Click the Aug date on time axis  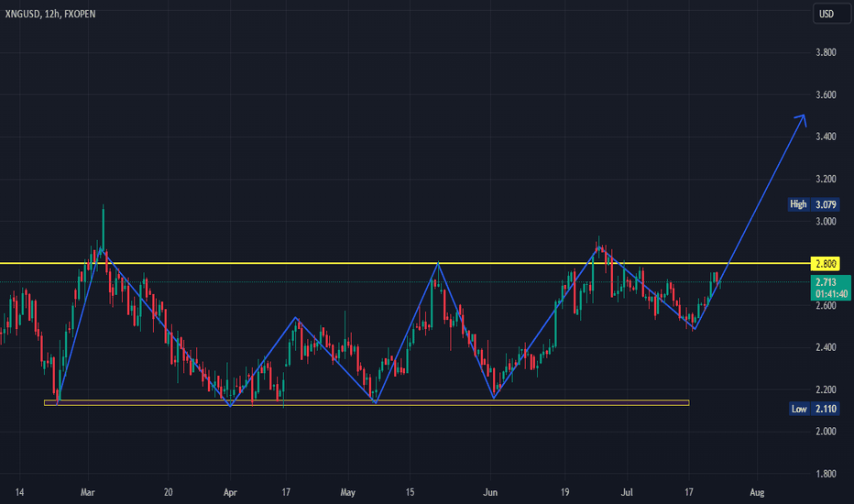757,492
